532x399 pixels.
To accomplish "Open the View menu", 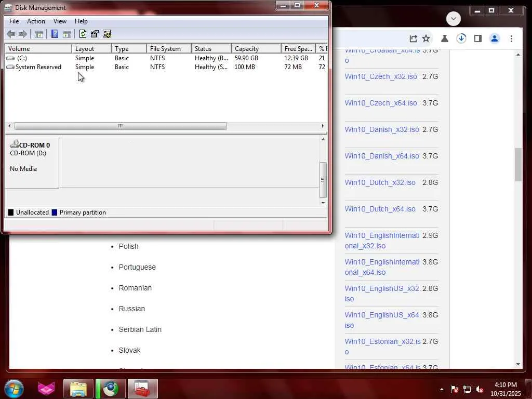I will point(60,21).
